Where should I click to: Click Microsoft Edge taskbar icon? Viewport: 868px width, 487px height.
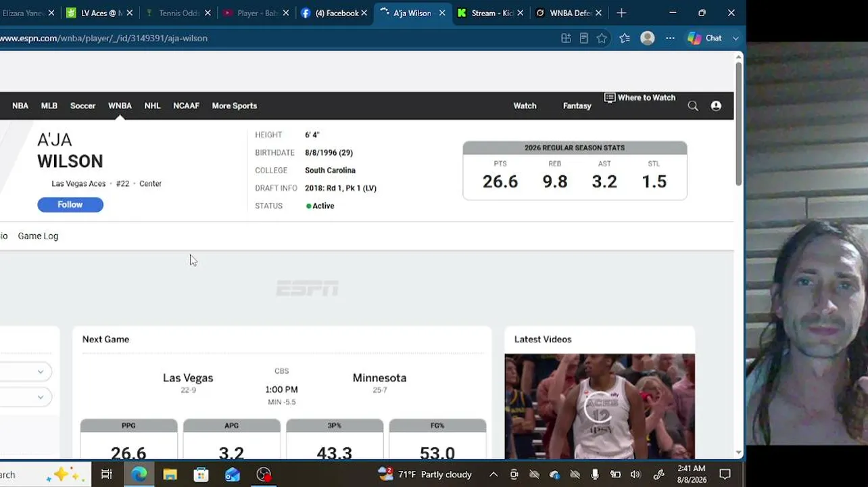(139, 474)
